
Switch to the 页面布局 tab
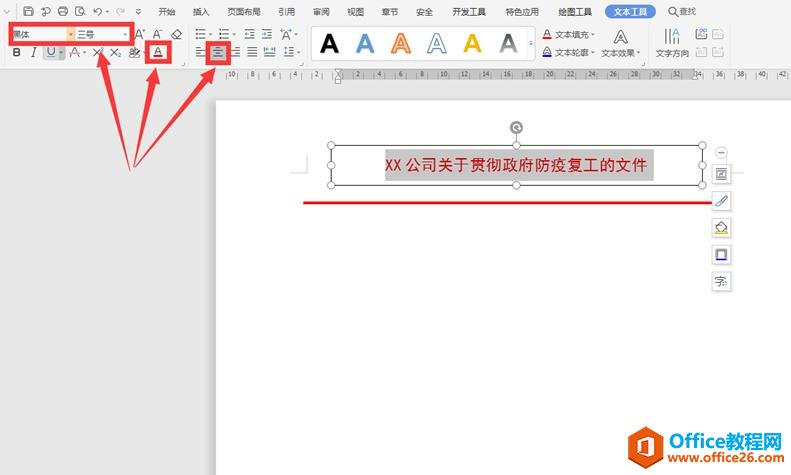244,12
